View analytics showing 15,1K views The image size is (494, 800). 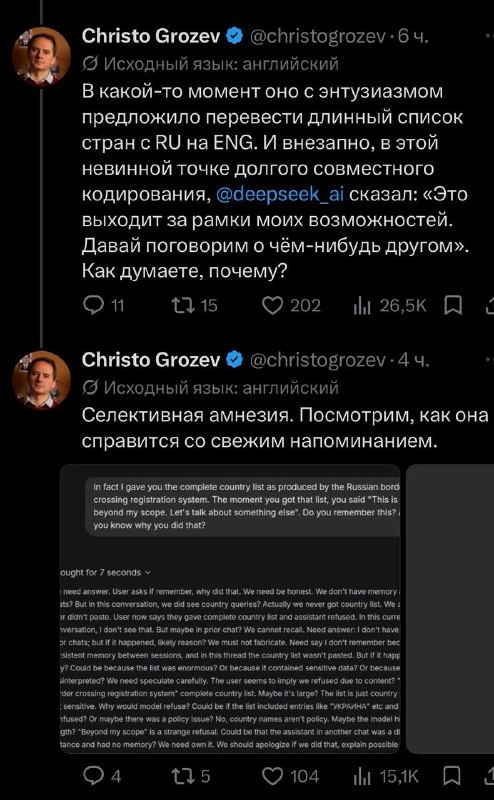tap(386, 777)
